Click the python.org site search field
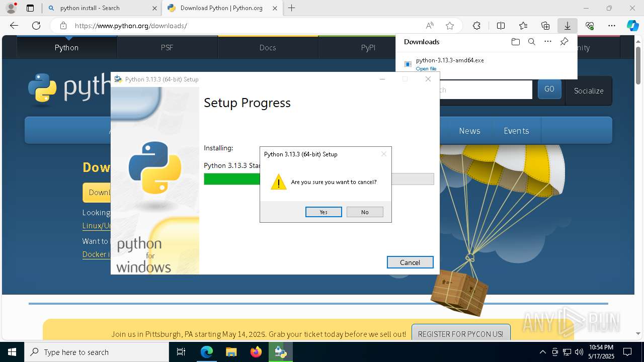Image resolution: width=644 pixels, height=362 pixels. tap(486, 90)
